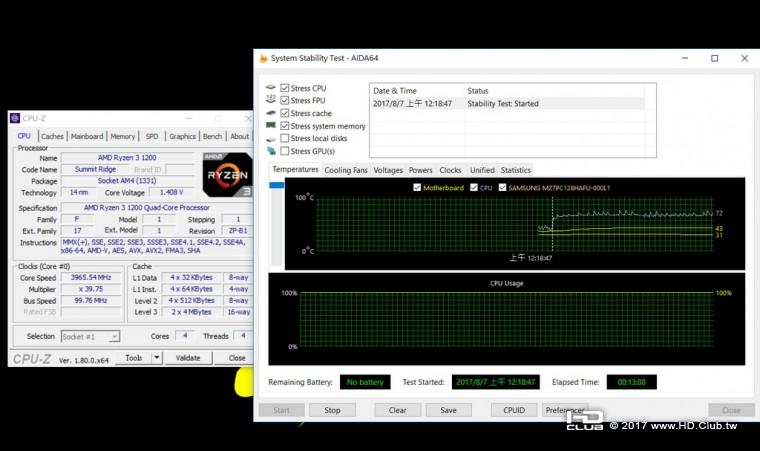Open the Bench tab in CPU-Z
The width and height of the screenshot is (760, 451).
[212, 136]
